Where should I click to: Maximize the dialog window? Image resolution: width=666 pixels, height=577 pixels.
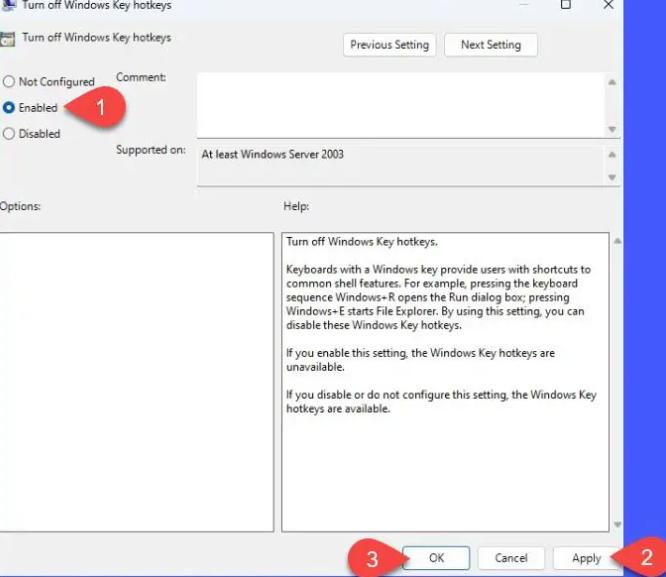coord(565,5)
